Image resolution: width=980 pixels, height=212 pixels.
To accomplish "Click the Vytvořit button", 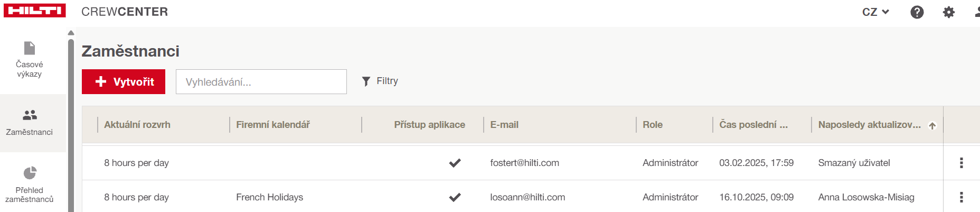I will (124, 82).
